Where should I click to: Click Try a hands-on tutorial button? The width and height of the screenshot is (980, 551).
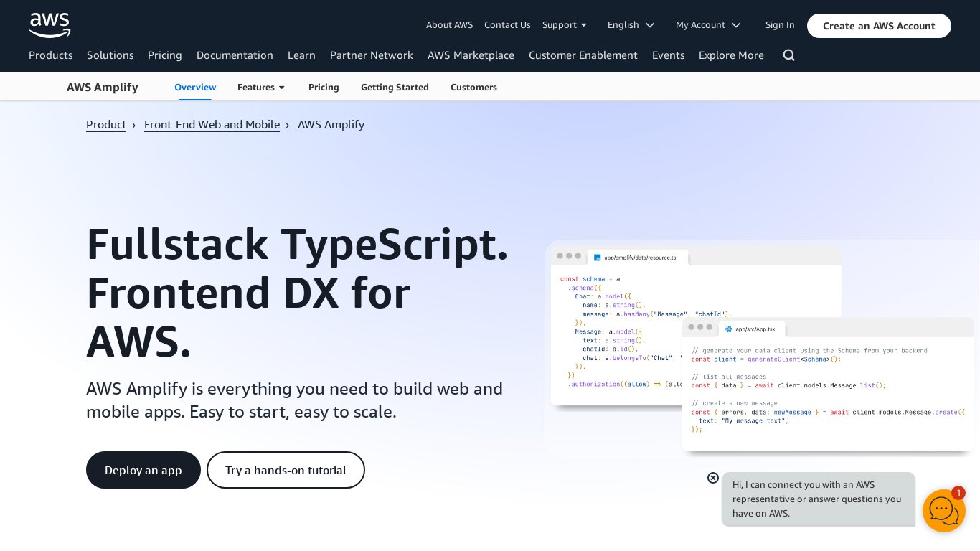point(286,470)
